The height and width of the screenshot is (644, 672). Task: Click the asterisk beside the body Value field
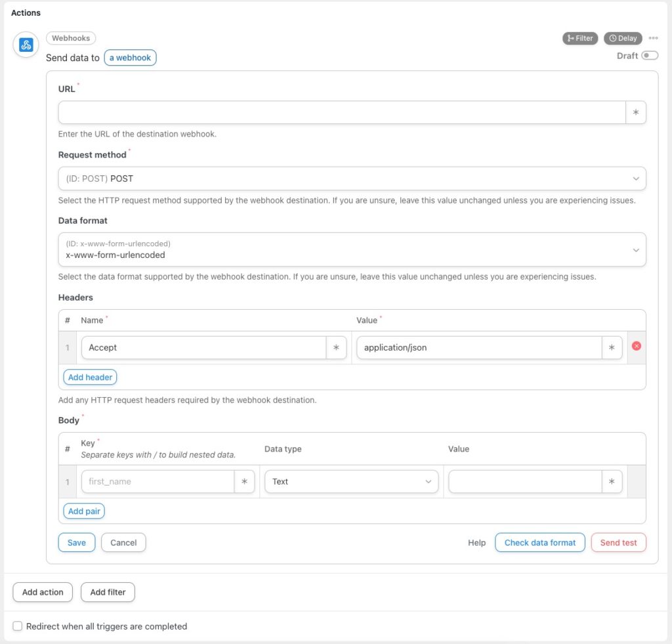click(x=612, y=481)
